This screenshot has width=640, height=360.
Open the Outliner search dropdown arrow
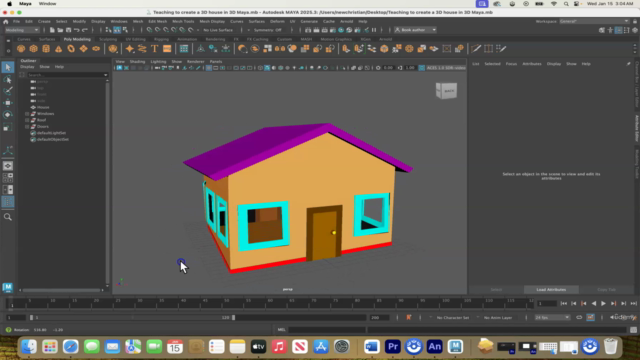coord(106,75)
